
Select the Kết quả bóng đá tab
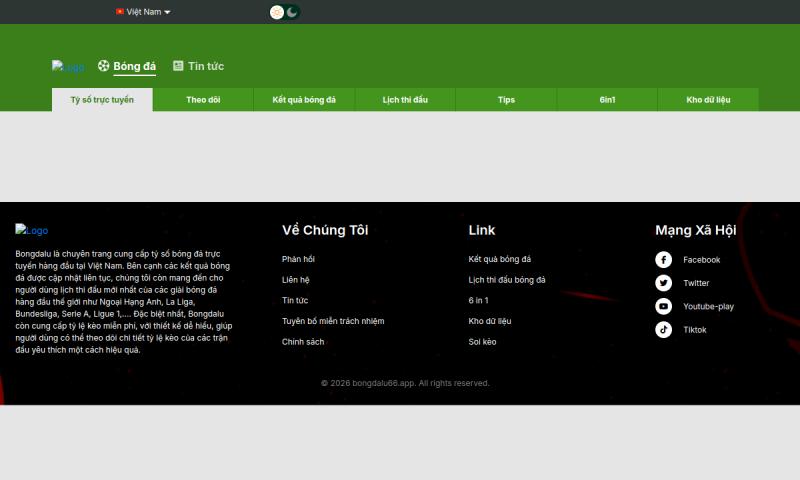tap(304, 100)
